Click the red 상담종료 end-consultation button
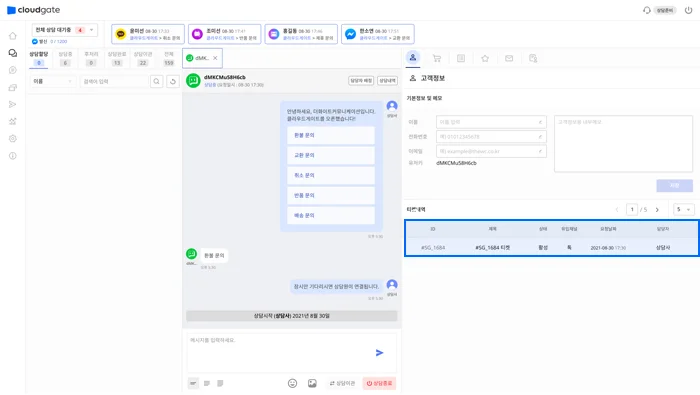700x395 pixels. click(x=379, y=383)
